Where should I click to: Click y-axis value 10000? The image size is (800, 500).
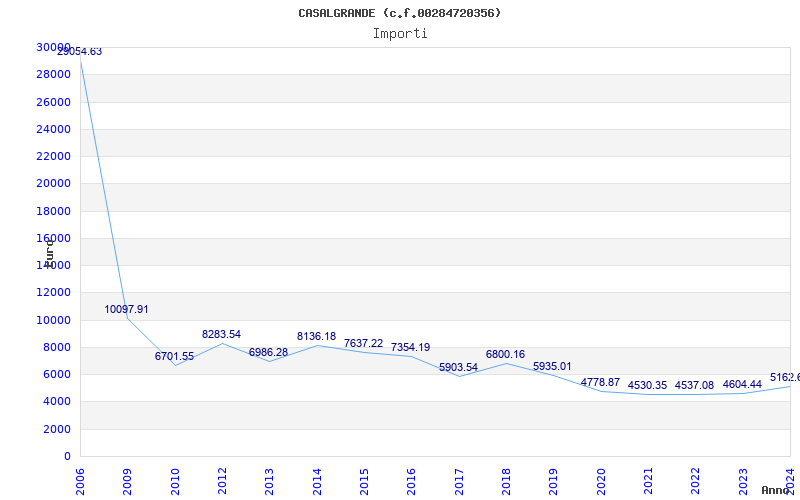pyautogui.click(x=54, y=320)
